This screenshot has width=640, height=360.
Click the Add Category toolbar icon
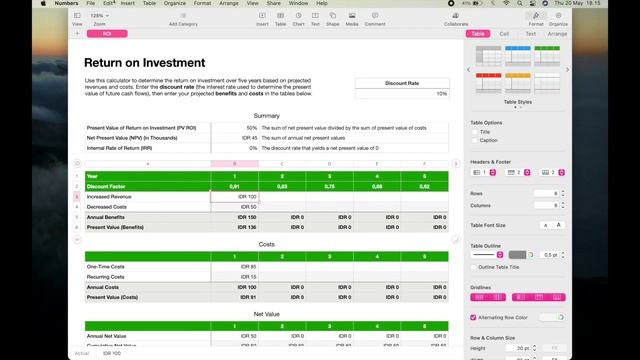(x=183, y=16)
